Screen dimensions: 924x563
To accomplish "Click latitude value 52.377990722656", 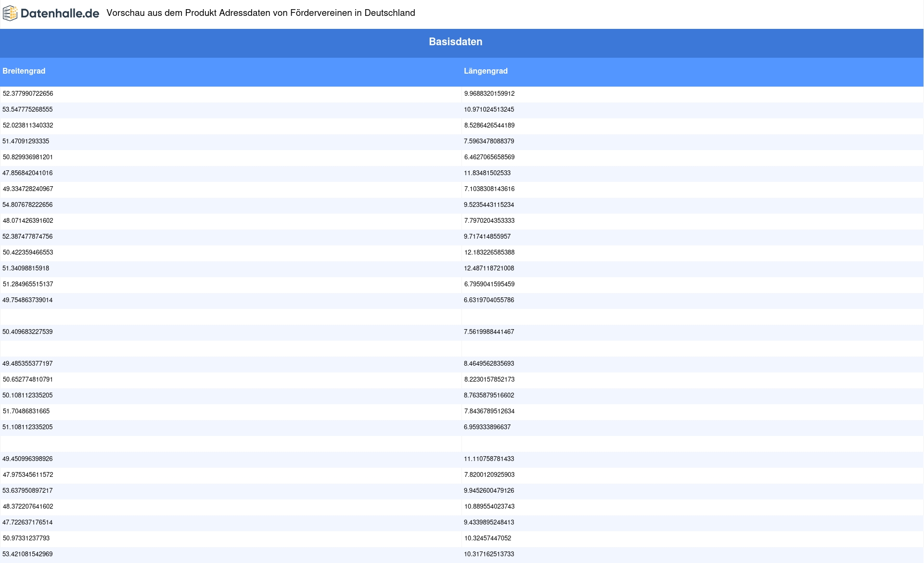I will (x=28, y=94).
